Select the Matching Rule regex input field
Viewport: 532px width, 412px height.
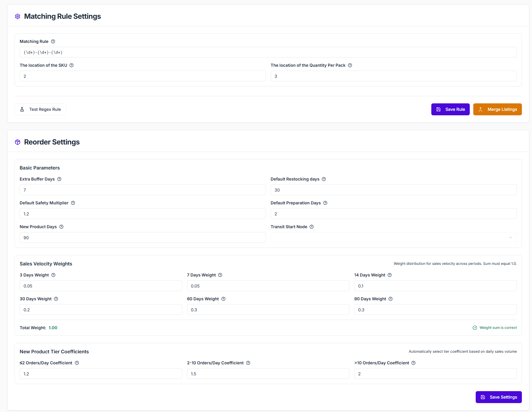point(268,52)
